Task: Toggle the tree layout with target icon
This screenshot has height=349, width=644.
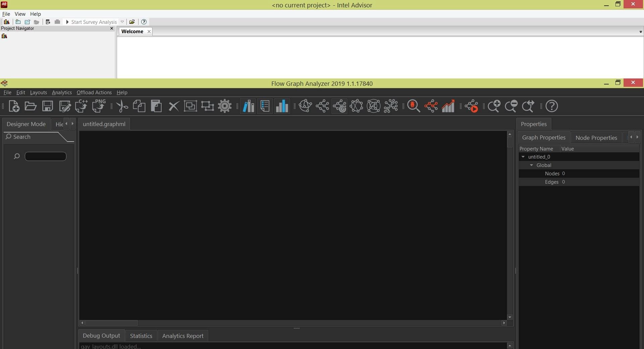Action: pos(339,106)
